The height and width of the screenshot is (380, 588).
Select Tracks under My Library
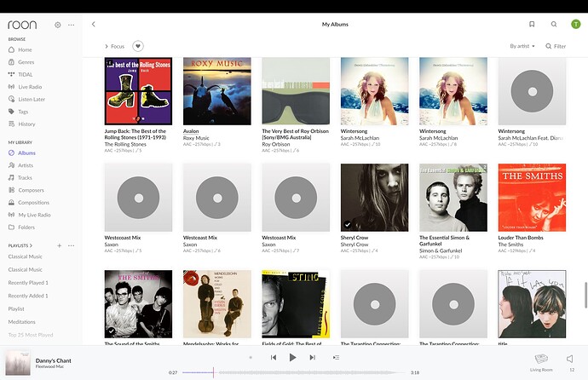[20, 177]
